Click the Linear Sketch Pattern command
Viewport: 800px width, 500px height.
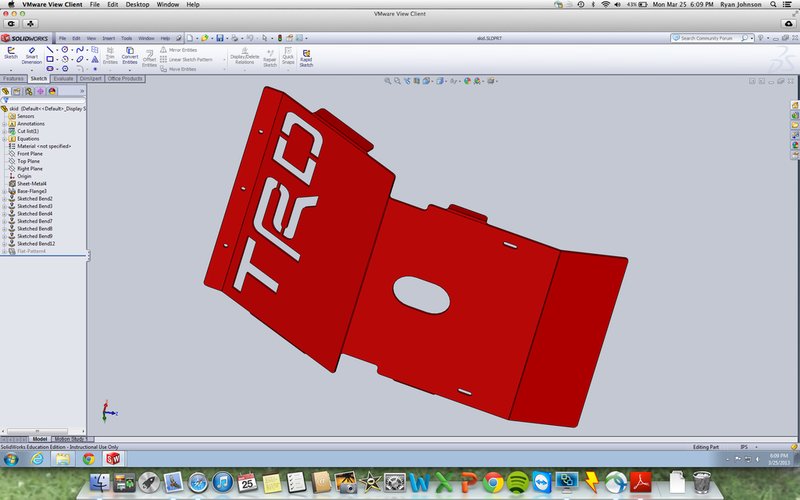pyautogui.click(x=186, y=59)
